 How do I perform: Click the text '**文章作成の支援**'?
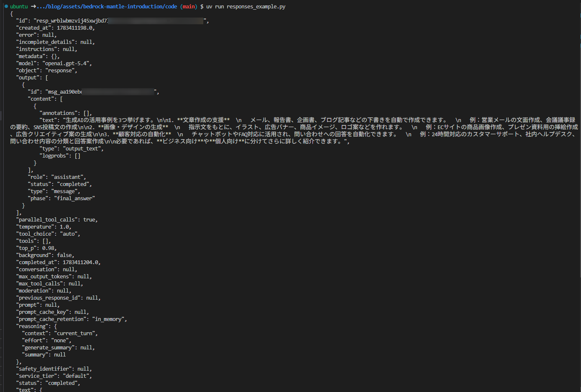[203, 120]
